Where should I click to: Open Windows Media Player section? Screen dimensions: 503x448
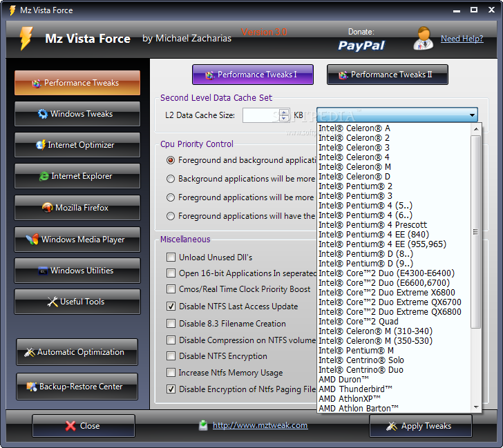[77, 240]
